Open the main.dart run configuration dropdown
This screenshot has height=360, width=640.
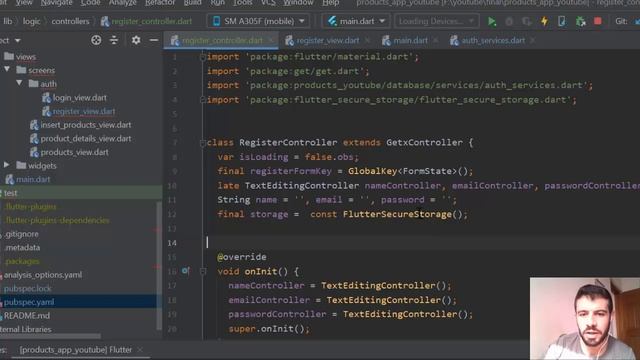(x=357, y=21)
